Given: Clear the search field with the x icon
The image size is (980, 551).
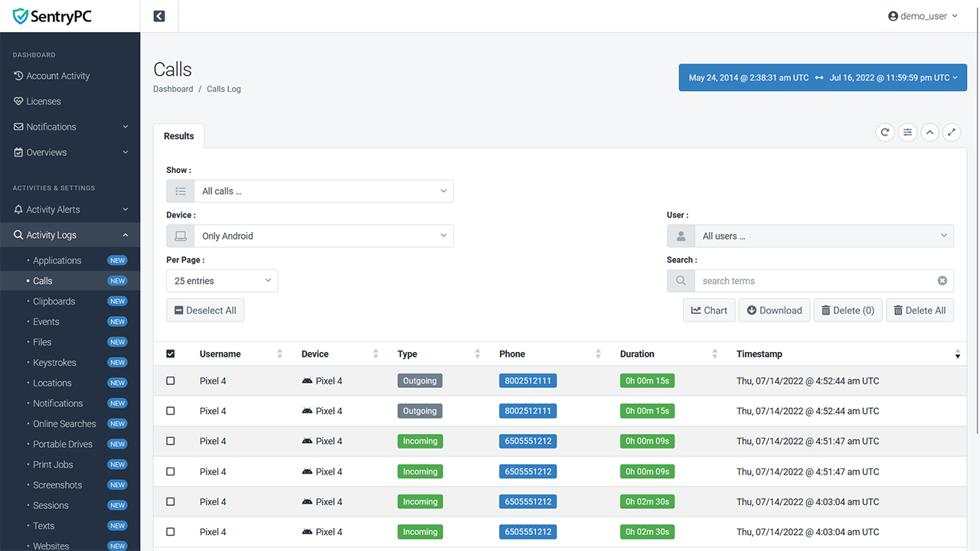Looking at the screenshot, I should [x=942, y=281].
